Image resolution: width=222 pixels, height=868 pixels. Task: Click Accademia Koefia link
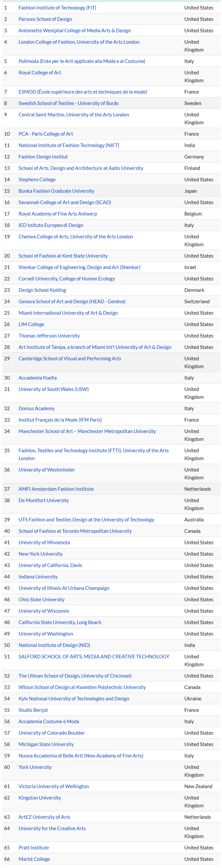[37, 378]
